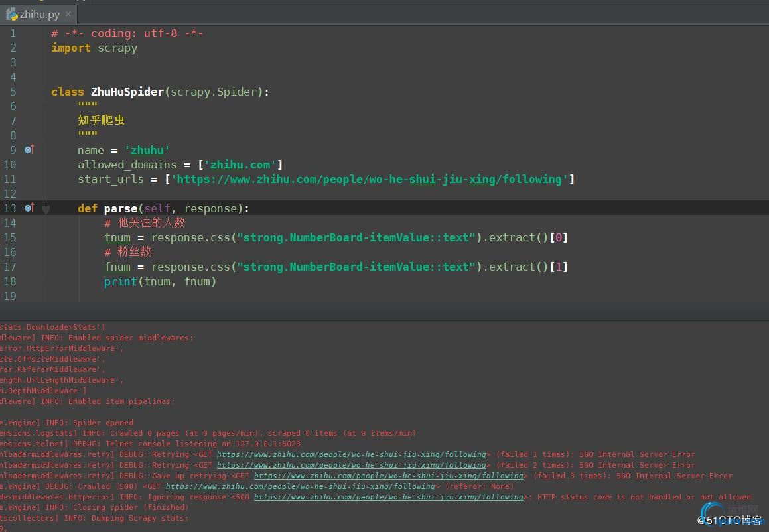Close the zhihu.py tab
This screenshot has height=532, width=769.
pos(68,14)
